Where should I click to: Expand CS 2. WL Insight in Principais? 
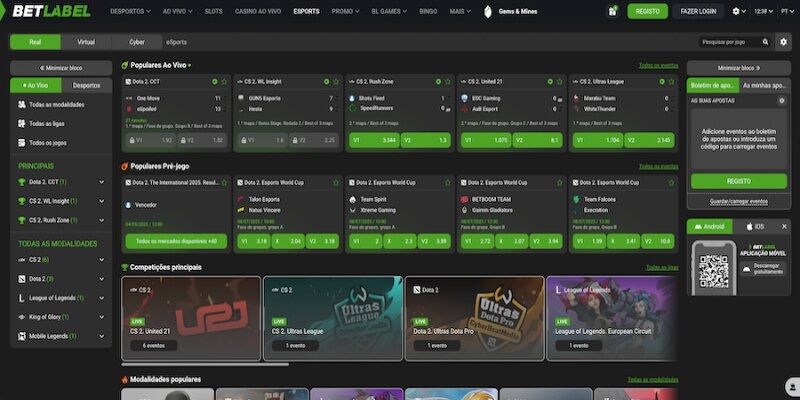pos(102,201)
